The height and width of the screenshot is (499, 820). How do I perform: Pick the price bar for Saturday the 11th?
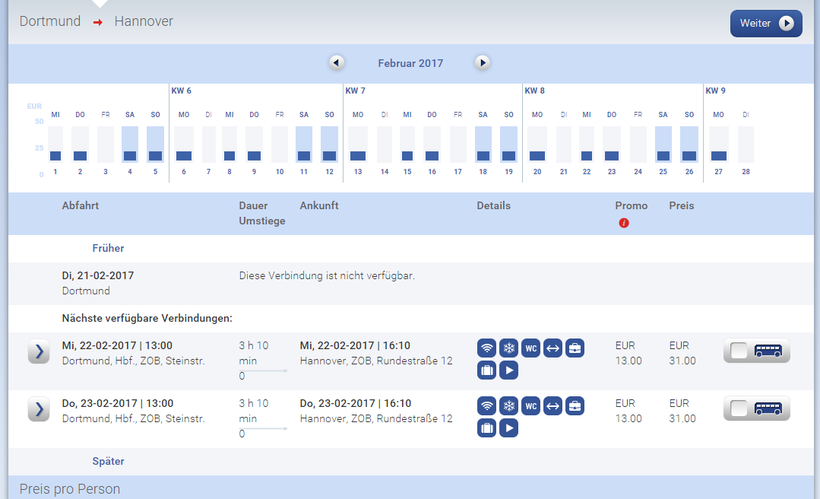(304, 155)
